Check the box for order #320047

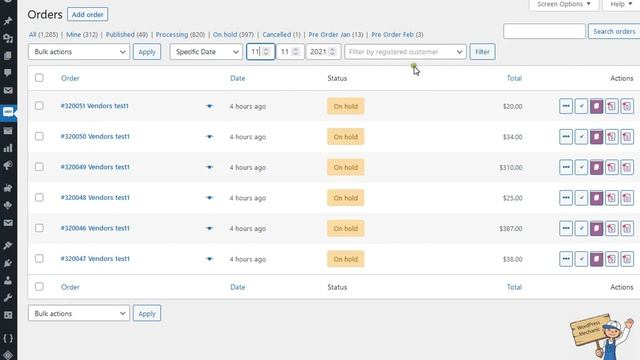pyautogui.click(x=39, y=259)
